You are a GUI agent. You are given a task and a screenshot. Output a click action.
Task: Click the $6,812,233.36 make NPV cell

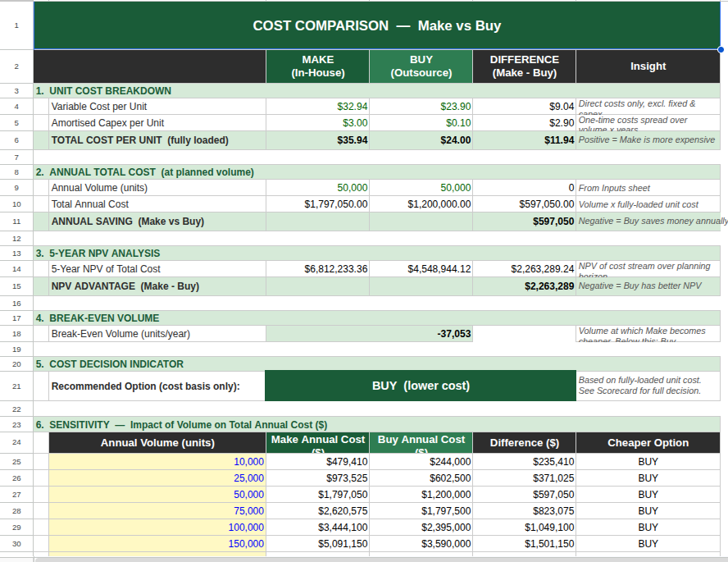[x=317, y=269]
